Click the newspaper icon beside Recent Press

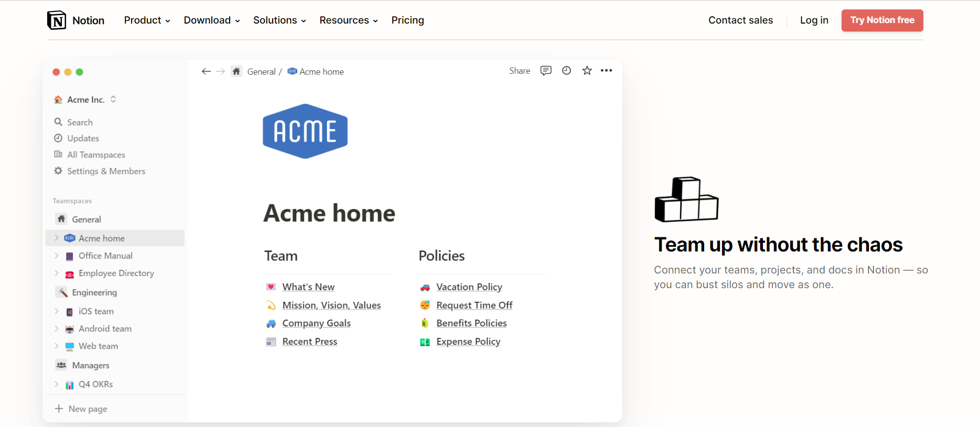[271, 342]
